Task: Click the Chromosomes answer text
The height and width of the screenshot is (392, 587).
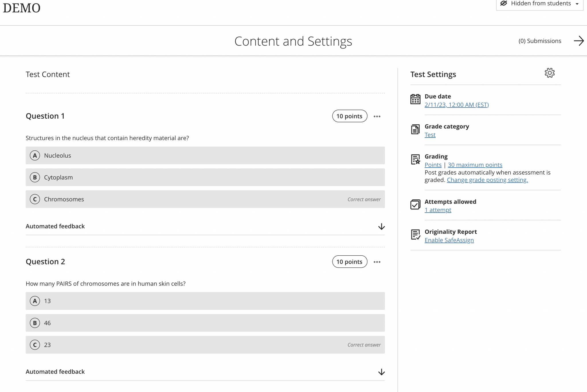Action: point(64,199)
